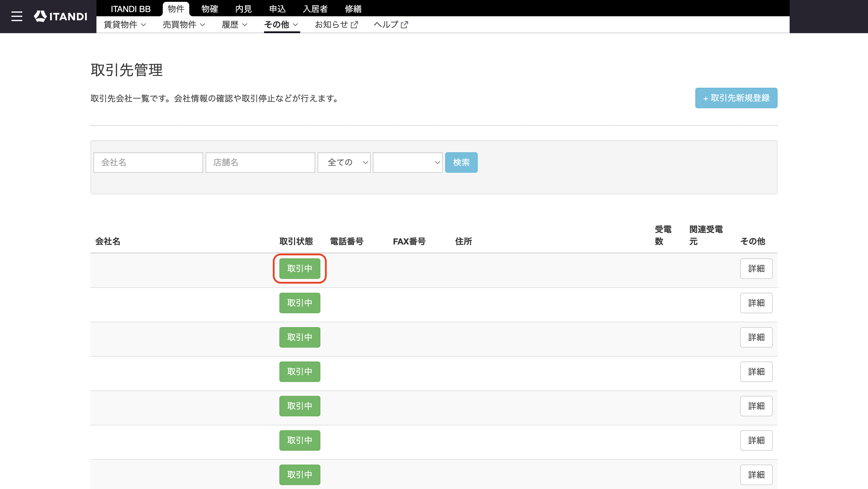The width and height of the screenshot is (868, 489).
Task: Open 詳細 for the sixth row
Action: 756,440
